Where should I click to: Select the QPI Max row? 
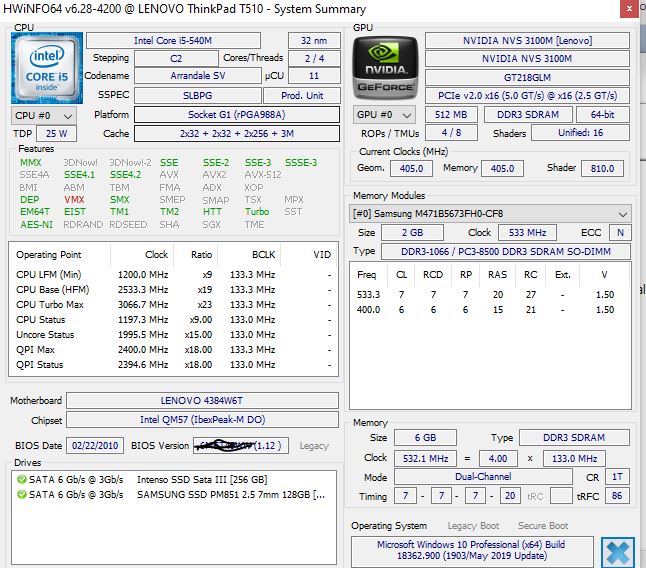(173, 350)
